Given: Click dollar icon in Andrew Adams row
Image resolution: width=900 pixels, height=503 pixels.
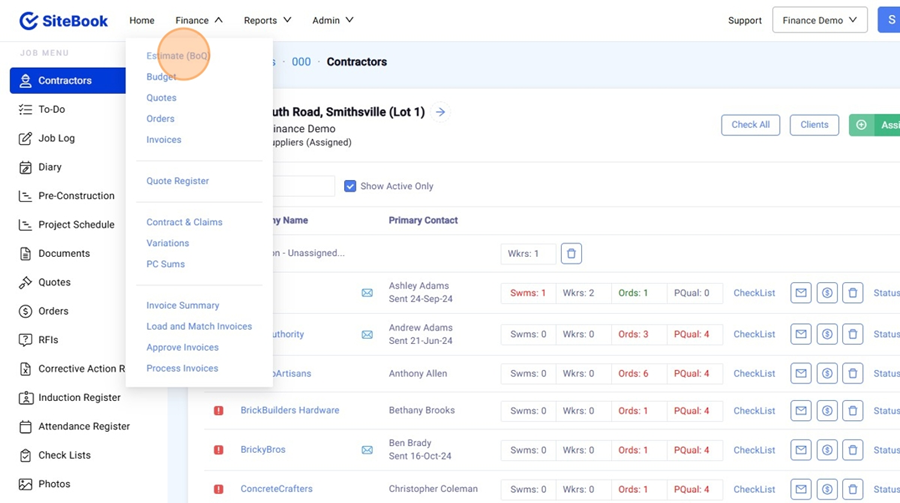Looking at the screenshot, I should click(827, 334).
